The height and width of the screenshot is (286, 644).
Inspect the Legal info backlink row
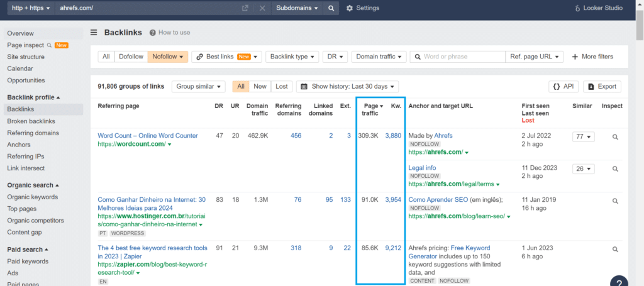tap(615, 168)
